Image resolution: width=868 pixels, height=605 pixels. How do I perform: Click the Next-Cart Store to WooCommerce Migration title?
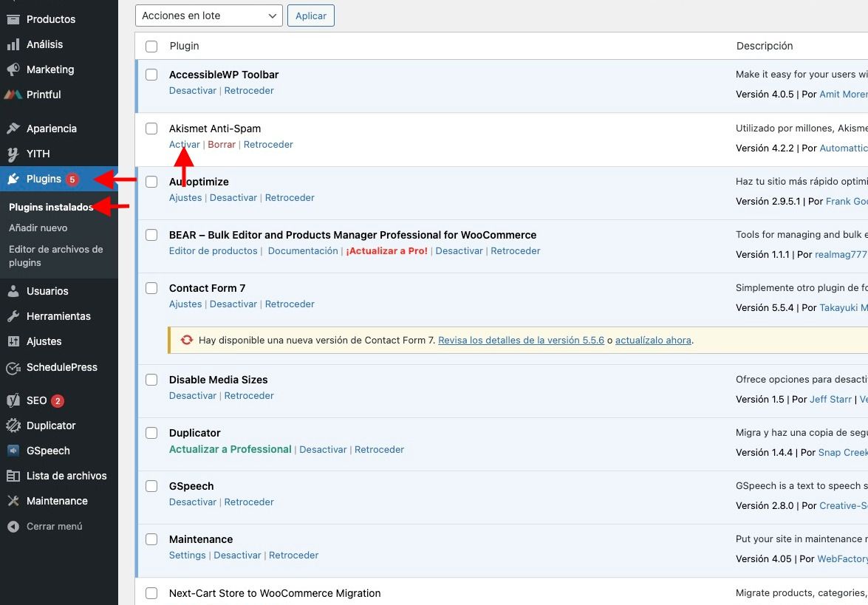275,593
